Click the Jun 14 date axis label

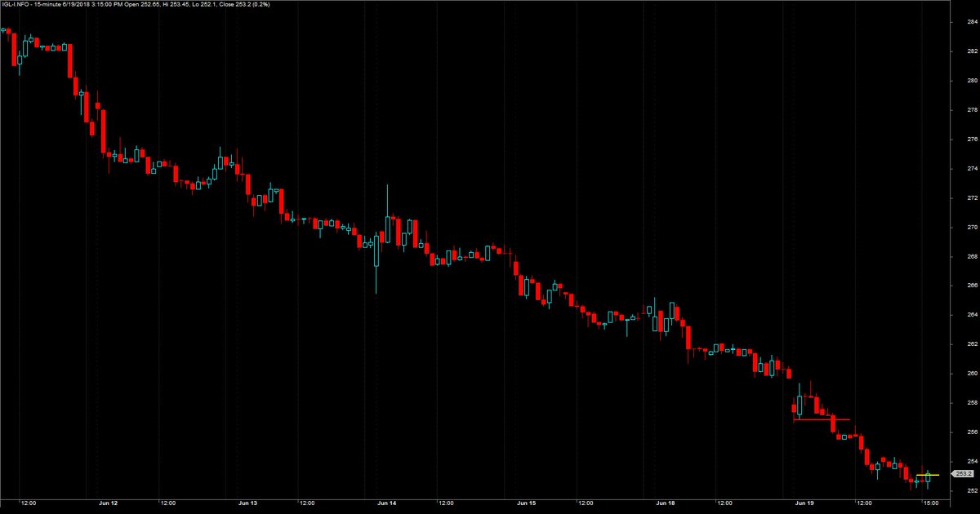(x=387, y=503)
